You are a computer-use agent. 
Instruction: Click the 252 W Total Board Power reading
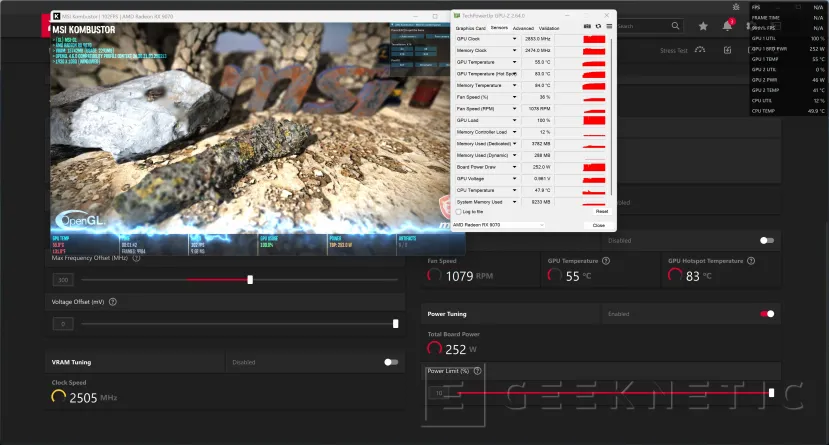pos(460,349)
